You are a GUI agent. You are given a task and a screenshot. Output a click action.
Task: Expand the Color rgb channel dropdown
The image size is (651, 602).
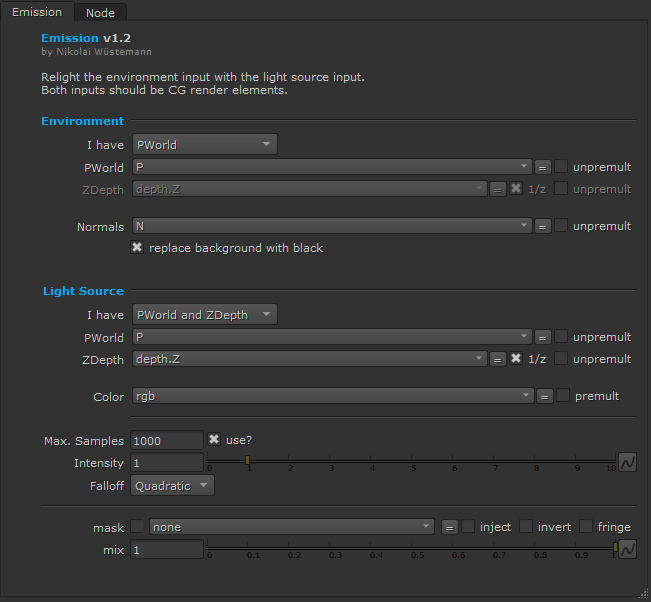pyautogui.click(x=331, y=396)
